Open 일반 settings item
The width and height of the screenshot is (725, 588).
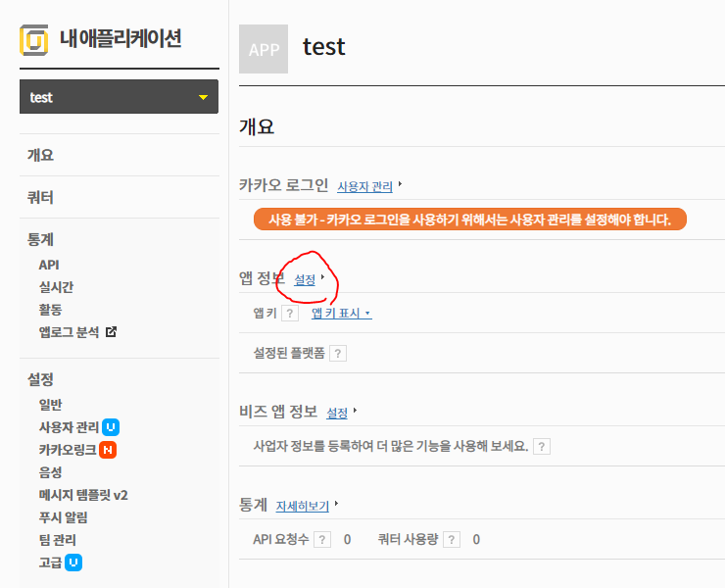point(50,405)
